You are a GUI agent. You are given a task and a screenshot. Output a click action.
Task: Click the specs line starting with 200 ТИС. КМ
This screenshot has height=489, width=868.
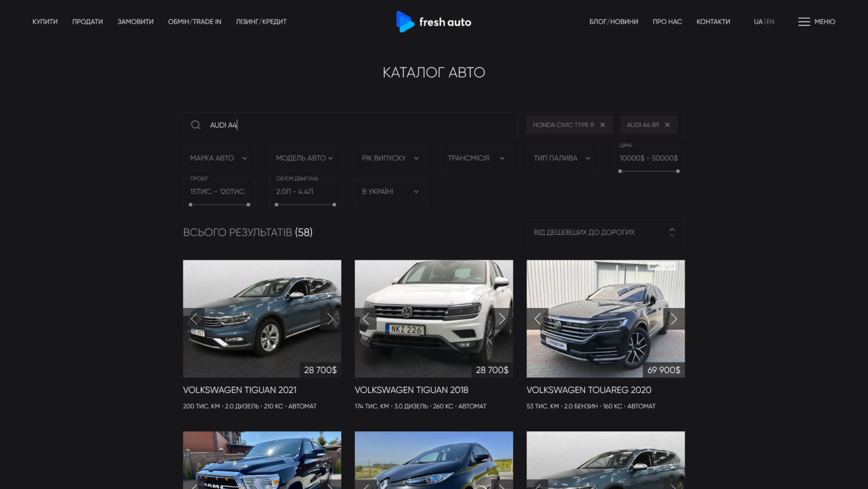(x=250, y=407)
